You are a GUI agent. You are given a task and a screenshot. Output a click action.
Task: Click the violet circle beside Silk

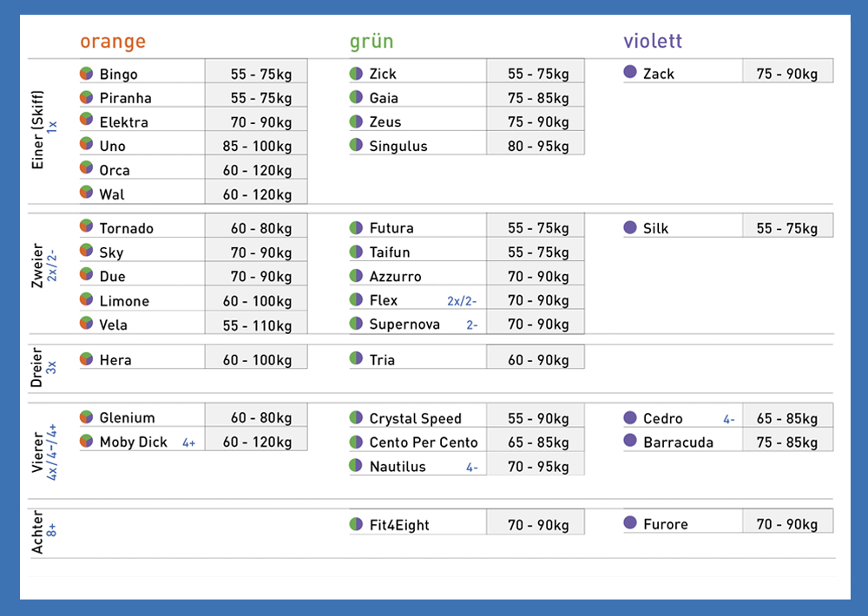(x=630, y=227)
